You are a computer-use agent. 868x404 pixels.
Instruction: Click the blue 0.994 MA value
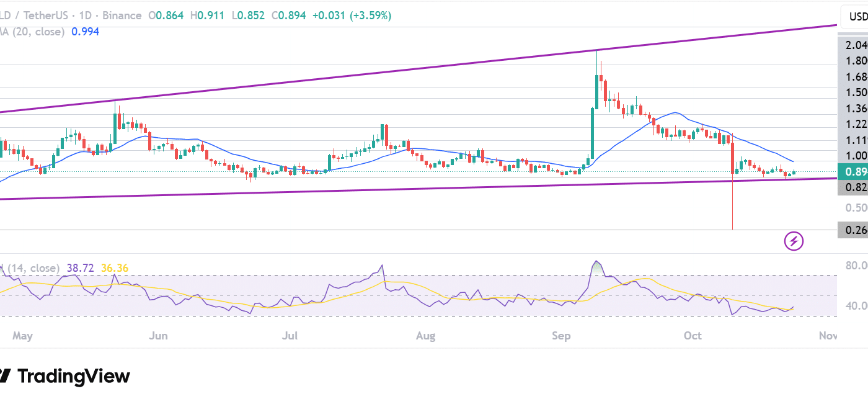tap(85, 31)
